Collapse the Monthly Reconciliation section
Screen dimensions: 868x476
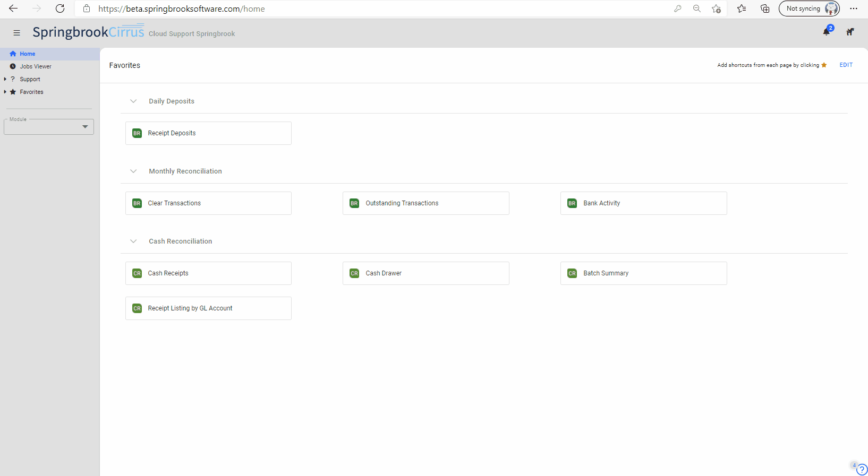pos(133,171)
